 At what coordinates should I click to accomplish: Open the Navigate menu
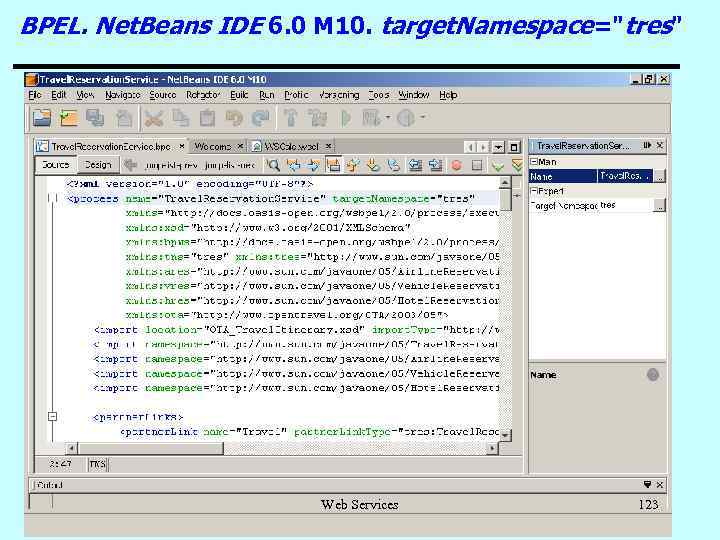click(x=123, y=95)
